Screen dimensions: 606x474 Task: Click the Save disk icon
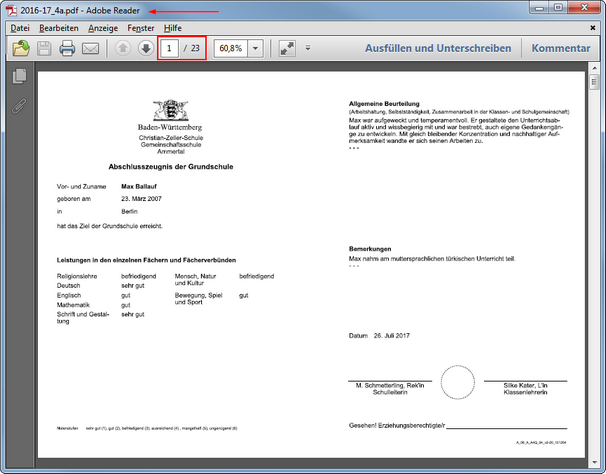(44, 48)
